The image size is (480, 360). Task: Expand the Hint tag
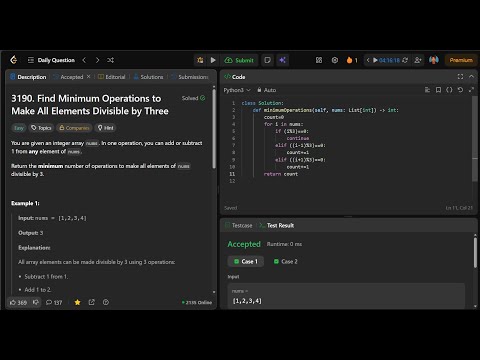(106, 128)
